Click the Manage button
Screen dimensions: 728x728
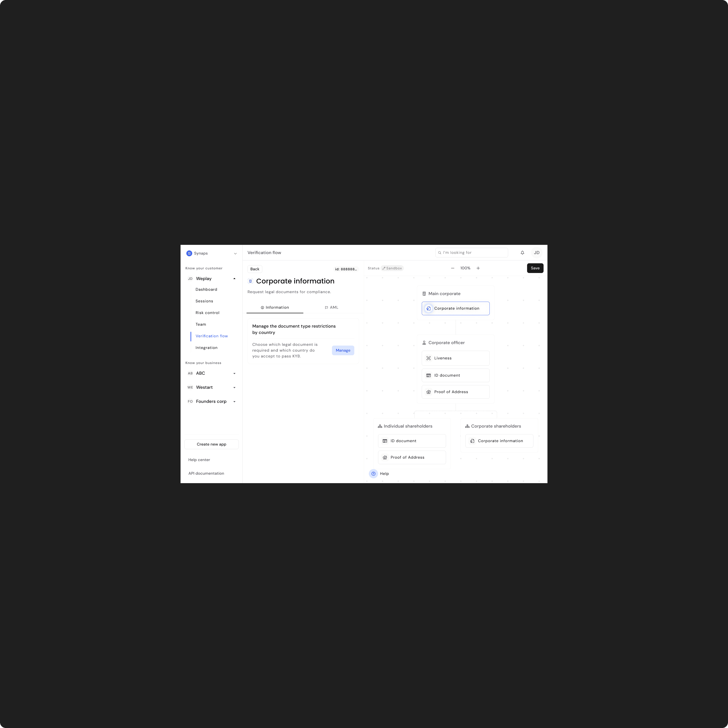click(343, 350)
